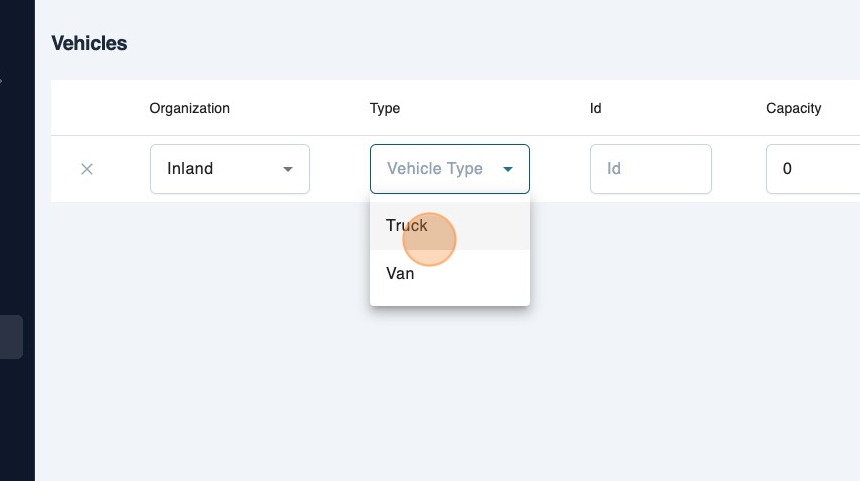Remove the vehicle row with X icon
860x481 pixels.
(87, 169)
